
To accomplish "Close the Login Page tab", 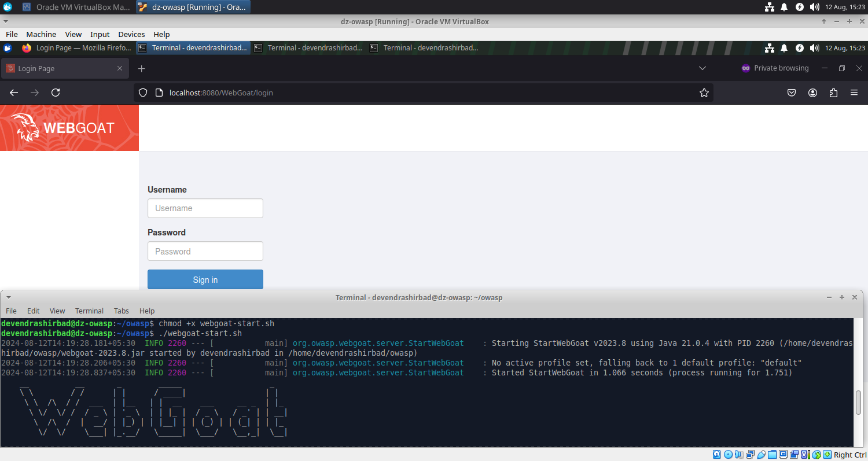I will tap(120, 68).
